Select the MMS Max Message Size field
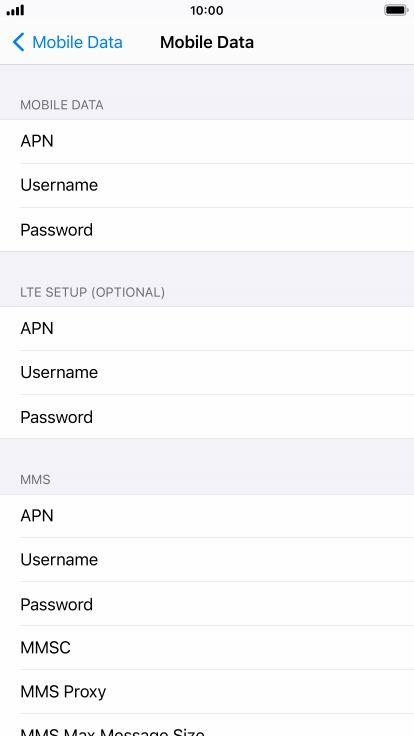This screenshot has height=736, width=414. [x=207, y=725]
